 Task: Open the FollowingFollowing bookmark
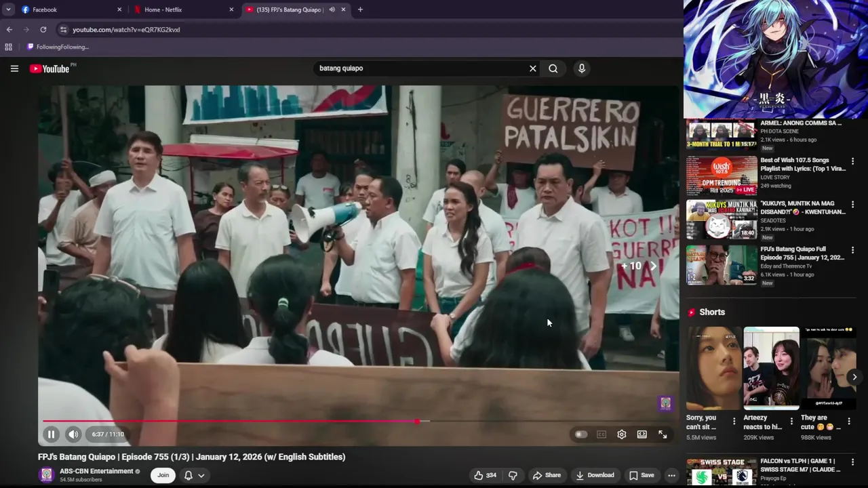(58, 47)
